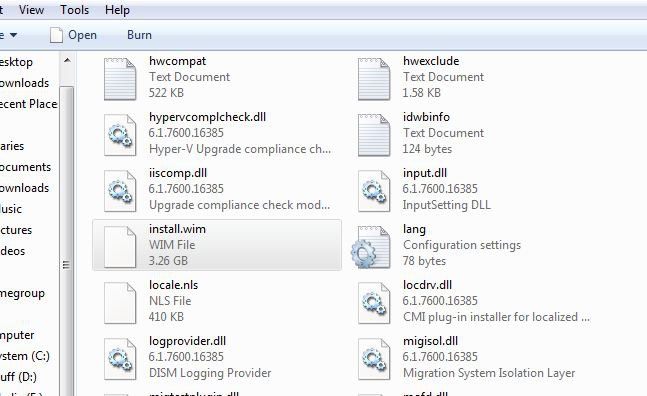Click the DISM Logging Provider description
This screenshot has height=396, width=647.
point(210,373)
